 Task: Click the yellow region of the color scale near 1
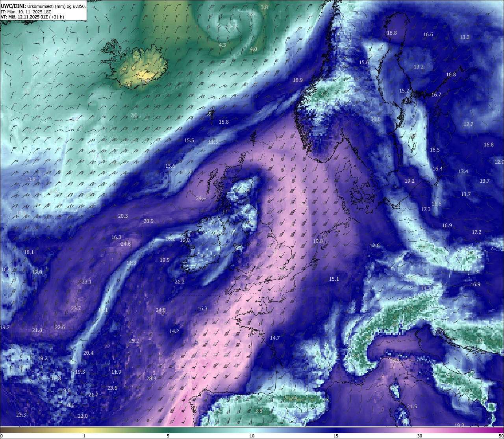coord(84,430)
